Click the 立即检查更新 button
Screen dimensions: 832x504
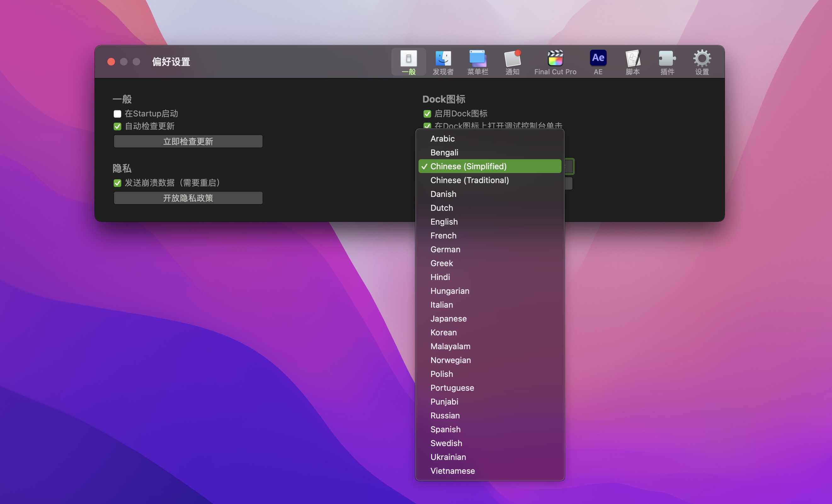188,141
